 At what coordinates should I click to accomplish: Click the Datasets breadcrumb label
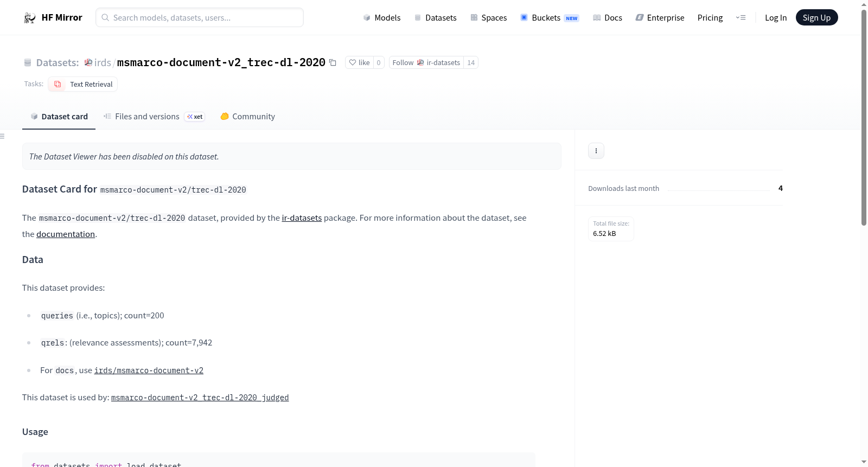pos(58,63)
